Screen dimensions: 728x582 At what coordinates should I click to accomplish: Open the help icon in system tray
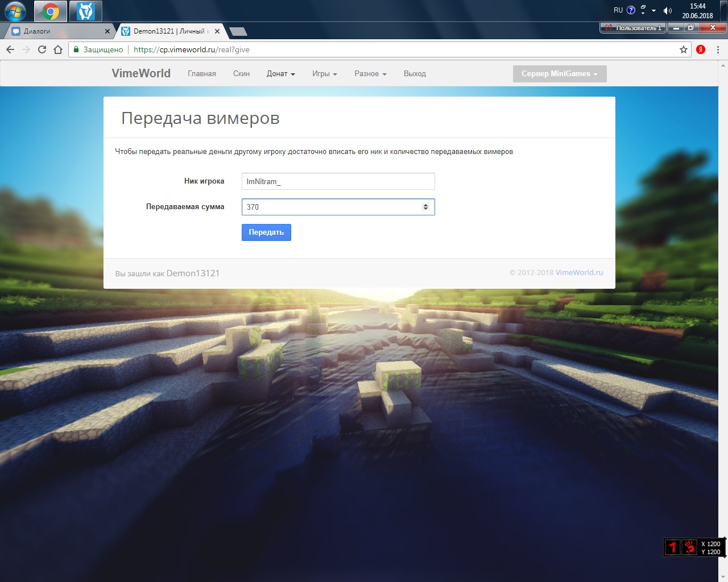(x=631, y=10)
